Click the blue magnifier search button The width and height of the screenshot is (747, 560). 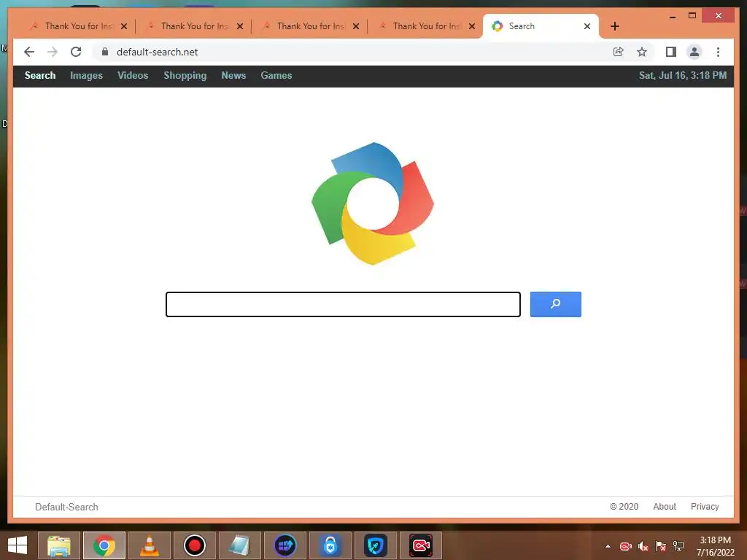click(555, 304)
